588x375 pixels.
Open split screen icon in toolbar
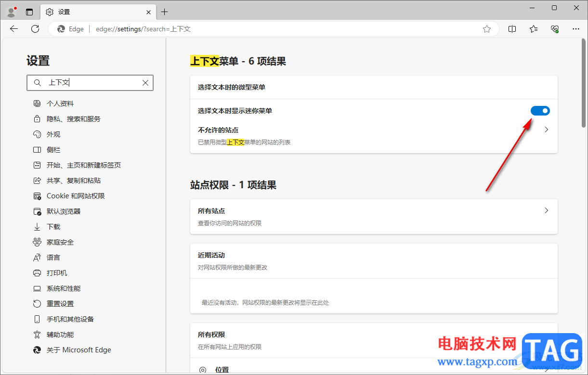(512, 29)
